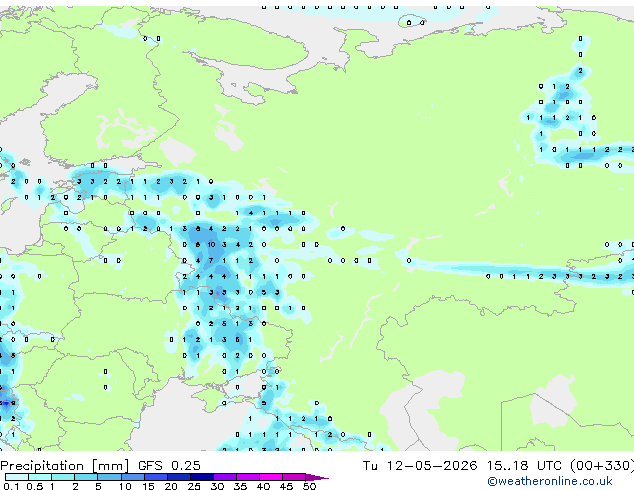The width and height of the screenshot is (634, 490).
Task: Click the legend label '45'
Action: [x=286, y=486]
